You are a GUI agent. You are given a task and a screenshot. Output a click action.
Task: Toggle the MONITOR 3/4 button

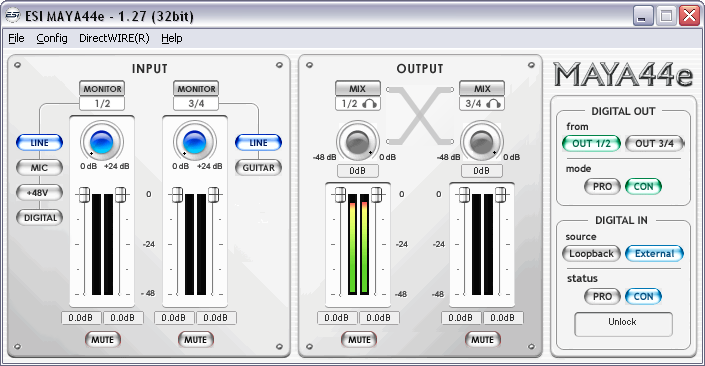pos(196,89)
